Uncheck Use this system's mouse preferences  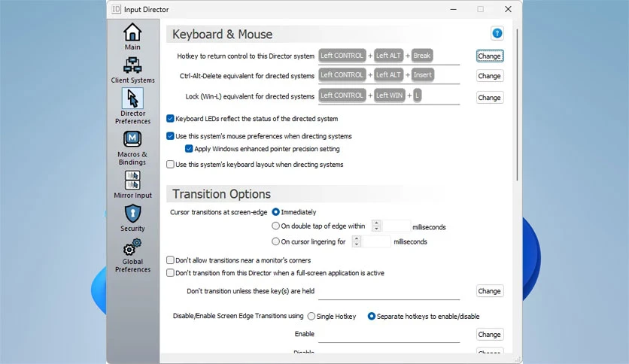170,136
